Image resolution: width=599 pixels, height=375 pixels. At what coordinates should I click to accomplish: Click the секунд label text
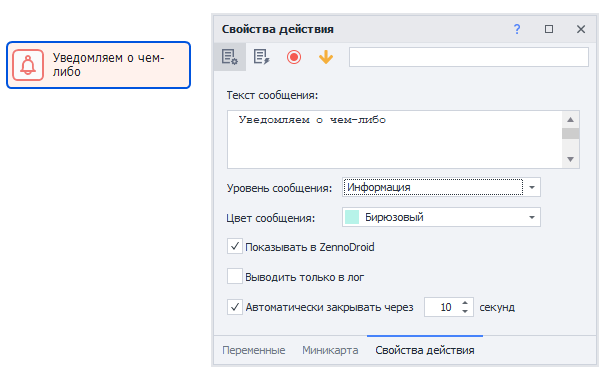tap(497, 307)
